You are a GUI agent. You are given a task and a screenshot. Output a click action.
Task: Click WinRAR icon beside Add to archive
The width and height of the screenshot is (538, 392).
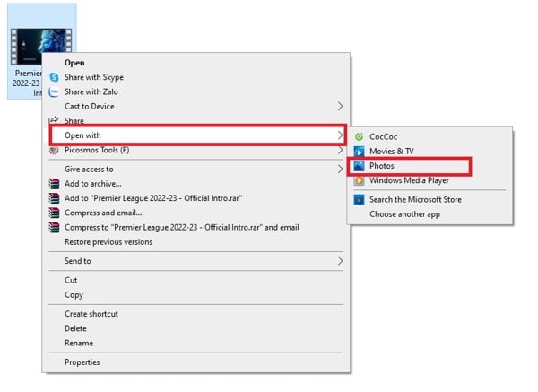coord(54,184)
